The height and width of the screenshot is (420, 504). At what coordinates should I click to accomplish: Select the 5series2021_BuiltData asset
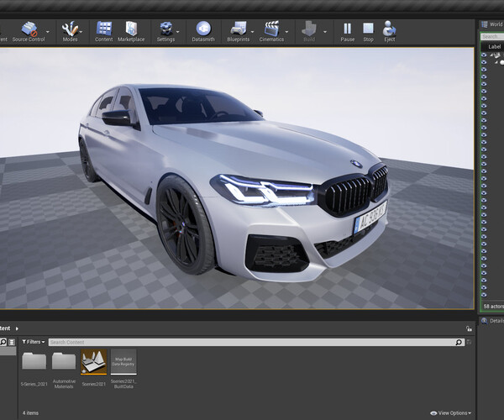pos(123,370)
